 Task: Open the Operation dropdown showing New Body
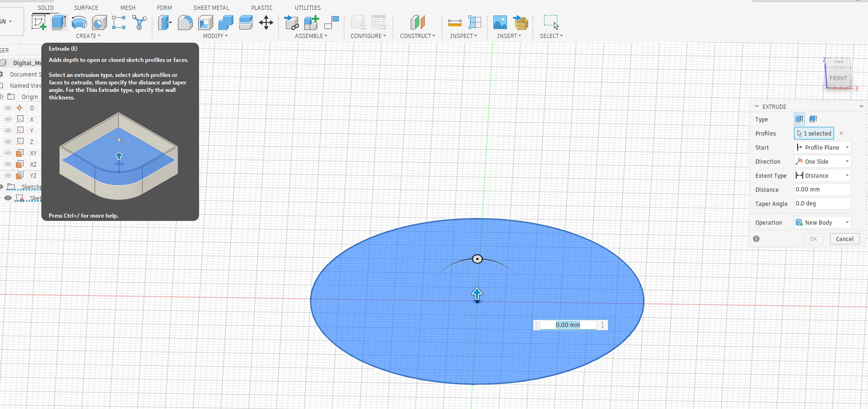(822, 222)
